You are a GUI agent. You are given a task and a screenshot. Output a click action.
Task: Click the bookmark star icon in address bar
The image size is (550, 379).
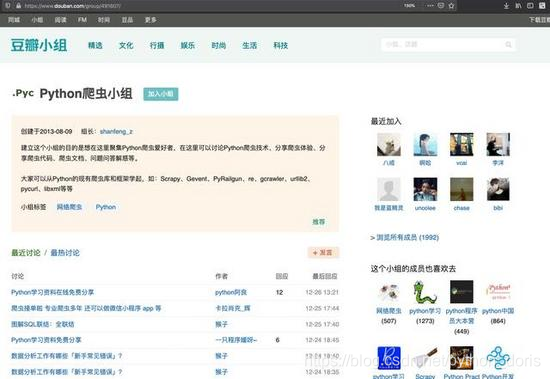tap(451, 6)
